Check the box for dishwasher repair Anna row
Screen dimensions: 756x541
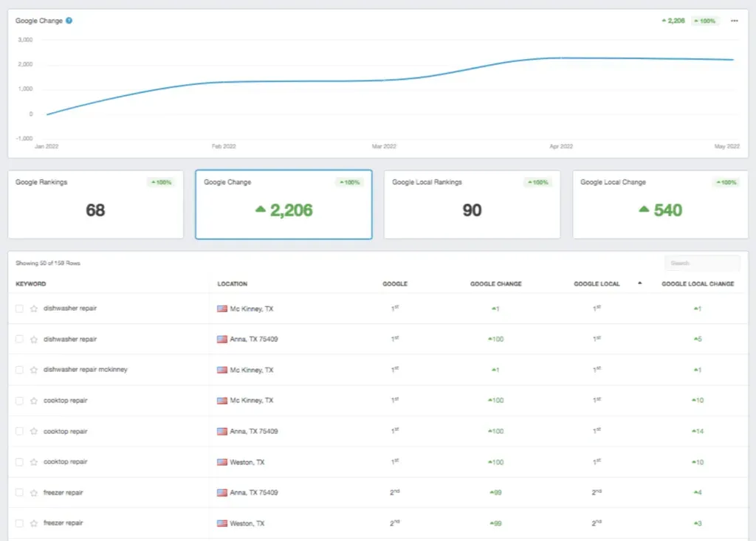(19, 340)
